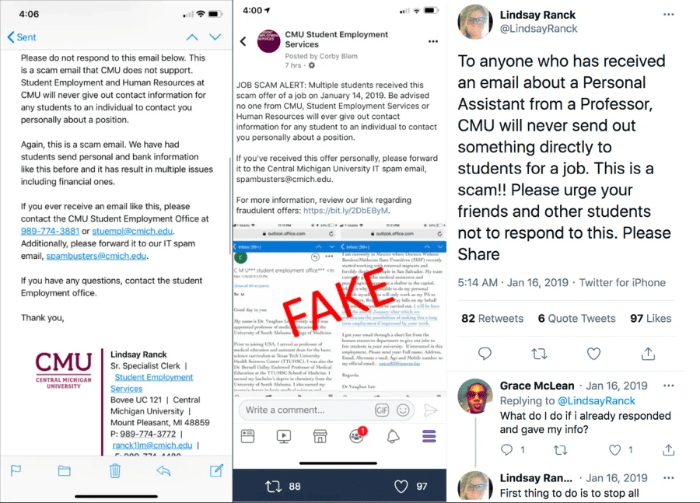Open Facebook Marketplace tab icon
Image resolution: width=700 pixels, height=503 pixels.
pos(320,436)
